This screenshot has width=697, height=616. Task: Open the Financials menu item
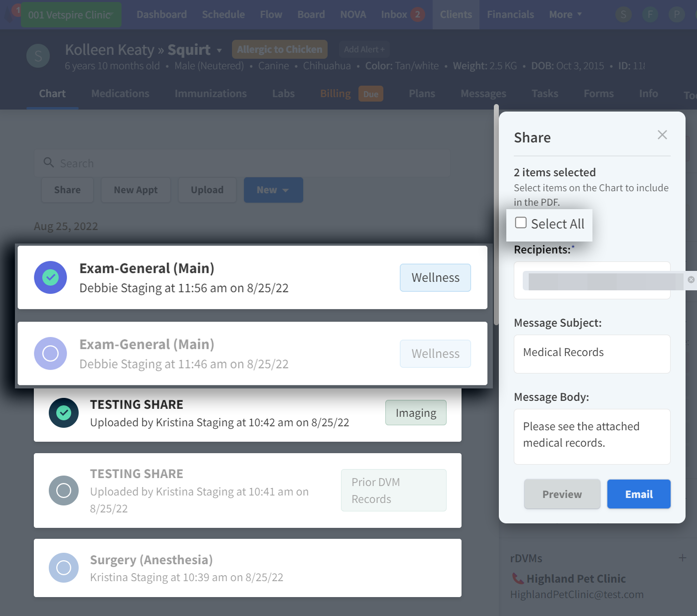coord(510,14)
